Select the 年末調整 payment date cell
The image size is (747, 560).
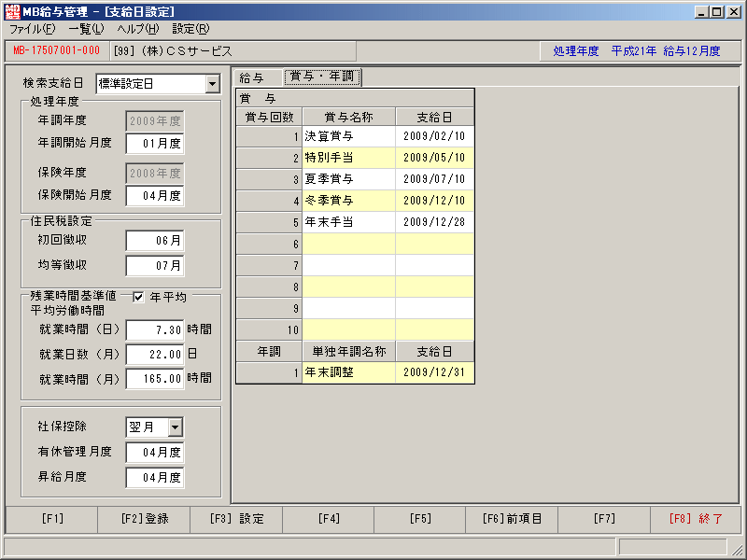pos(434,372)
